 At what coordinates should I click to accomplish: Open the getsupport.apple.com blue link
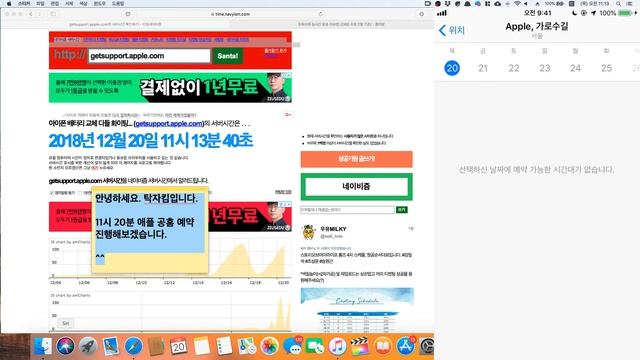169,123
